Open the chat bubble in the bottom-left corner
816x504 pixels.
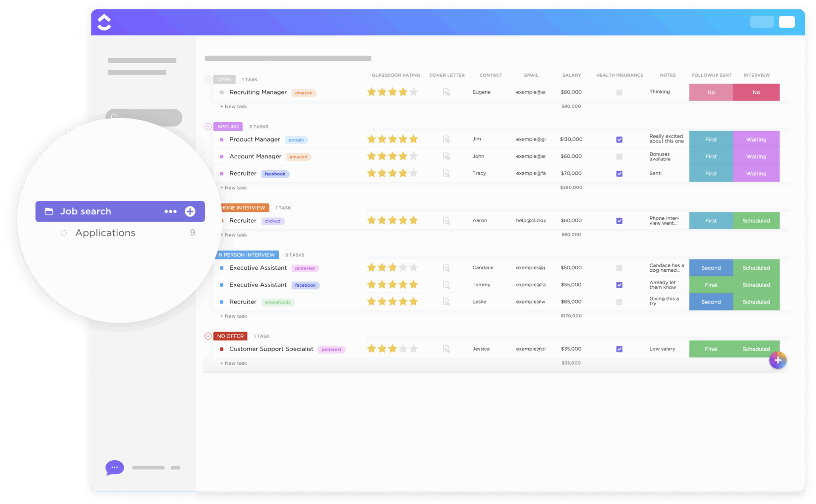(114, 467)
